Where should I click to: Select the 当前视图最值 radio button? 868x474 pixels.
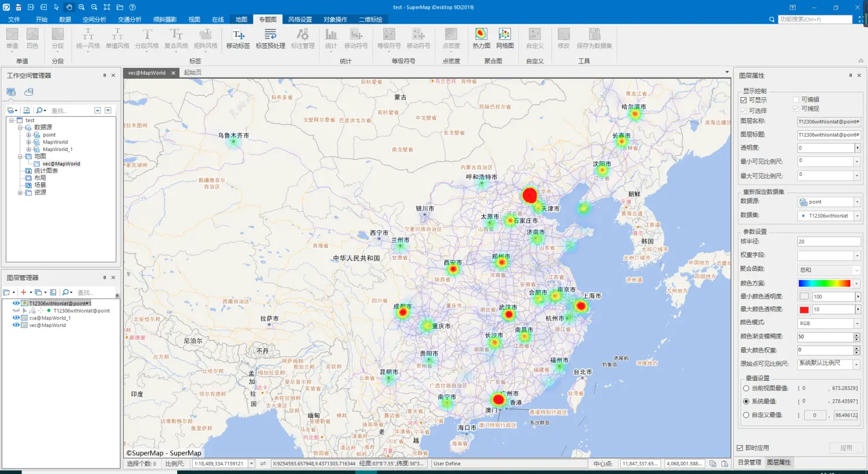pyautogui.click(x=746, y=388)
